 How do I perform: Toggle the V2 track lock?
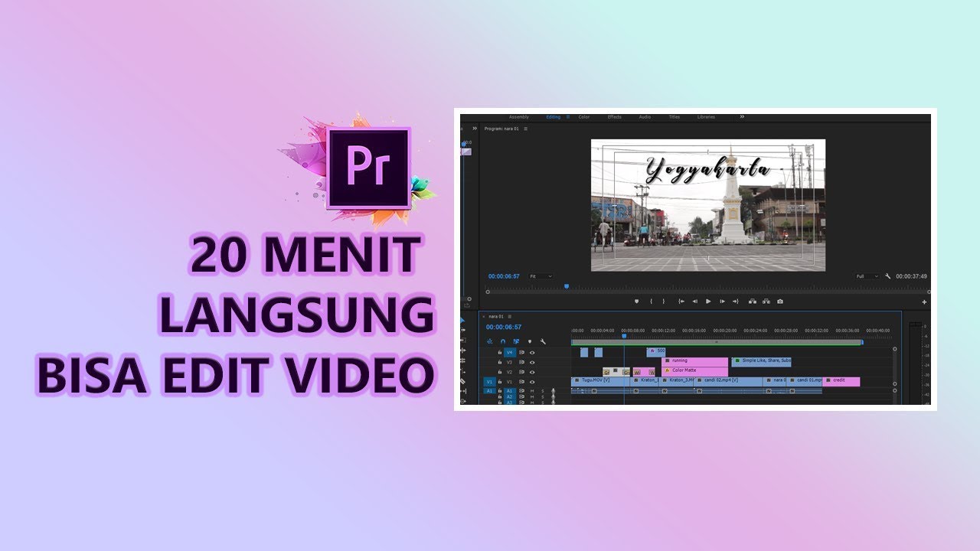coord(500,372)
